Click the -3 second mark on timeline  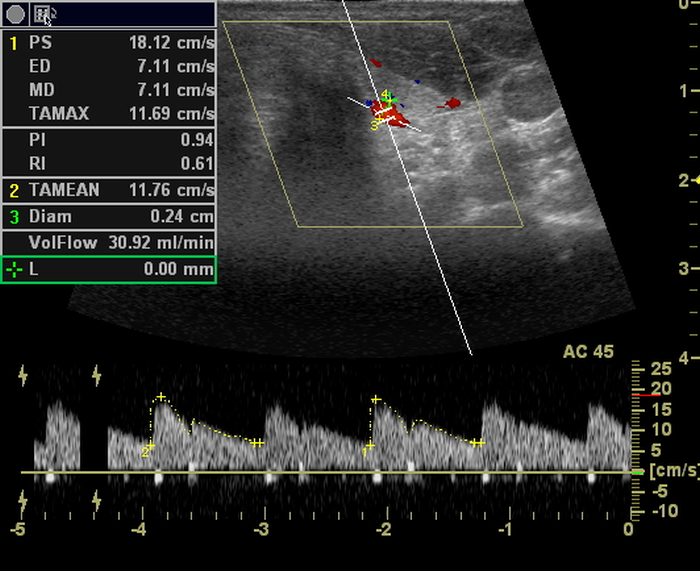click(261, 528)
